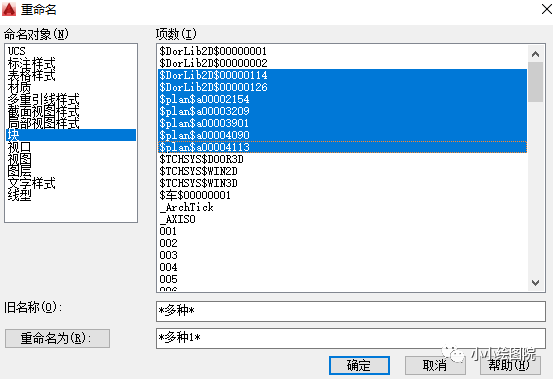Confirm with the 确定 button
The width and height of the screenshot is (553, 379).
click(359, 365)
